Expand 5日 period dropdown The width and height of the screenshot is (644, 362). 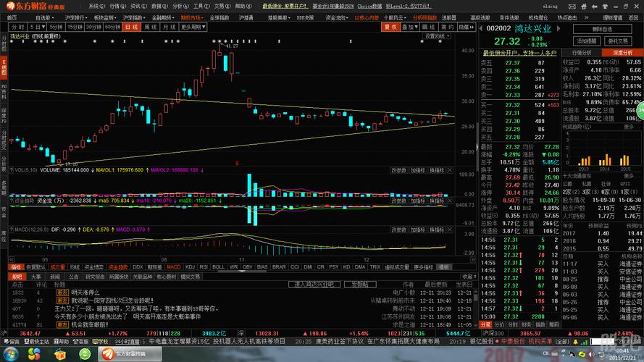[x=38, y=27]
